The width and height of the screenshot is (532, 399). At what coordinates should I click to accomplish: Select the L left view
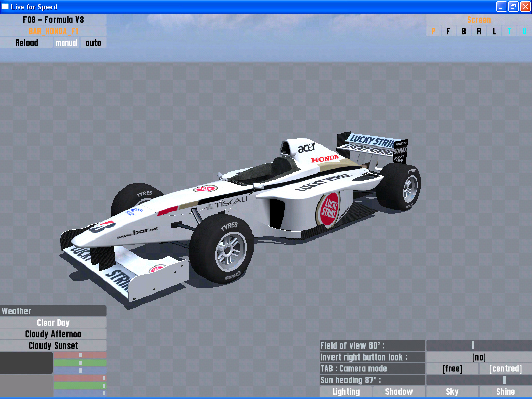click(x=494, y=31)
